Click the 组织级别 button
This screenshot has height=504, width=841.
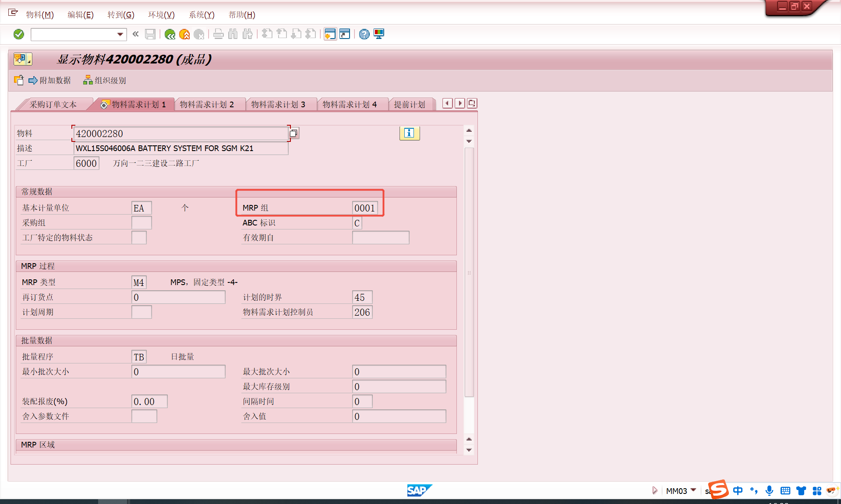[109, 80]
